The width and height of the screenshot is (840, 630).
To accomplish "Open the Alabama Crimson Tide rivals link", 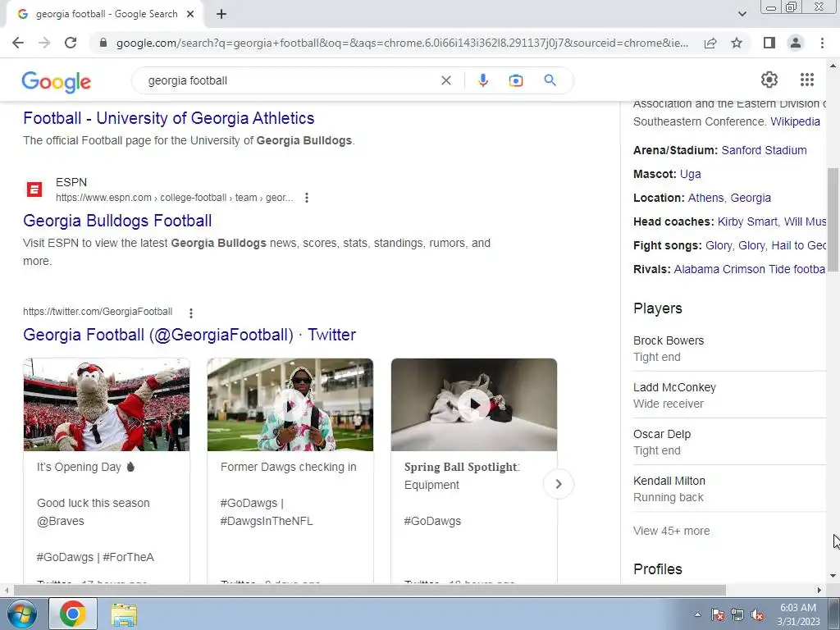I will pos(750,269).
